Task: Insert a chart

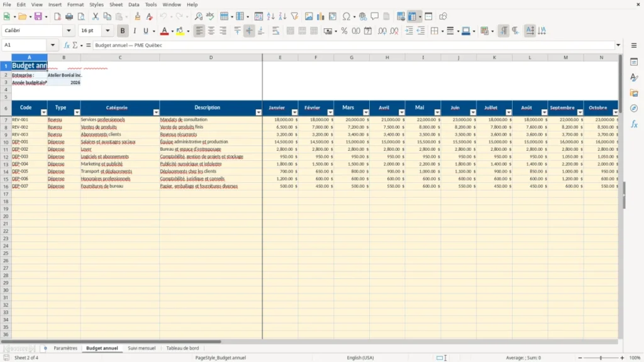Action: click(x=320, y=16)
